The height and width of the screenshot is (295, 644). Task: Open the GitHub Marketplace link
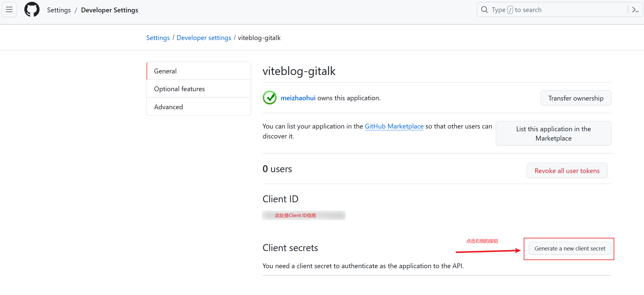[394, 126]
